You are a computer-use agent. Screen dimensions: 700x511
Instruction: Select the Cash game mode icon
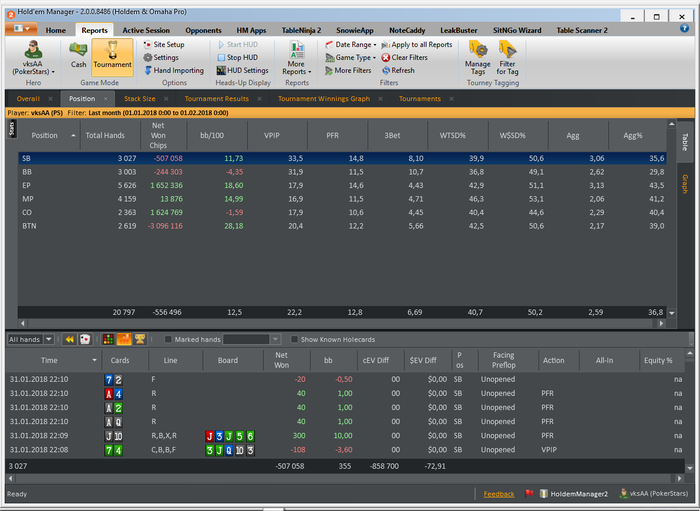tap(78, 55)
